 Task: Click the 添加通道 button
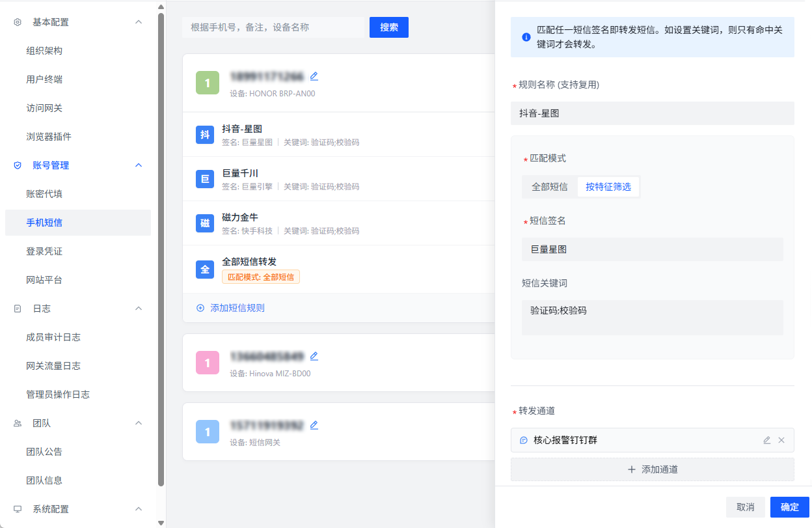tap(653, 469)
